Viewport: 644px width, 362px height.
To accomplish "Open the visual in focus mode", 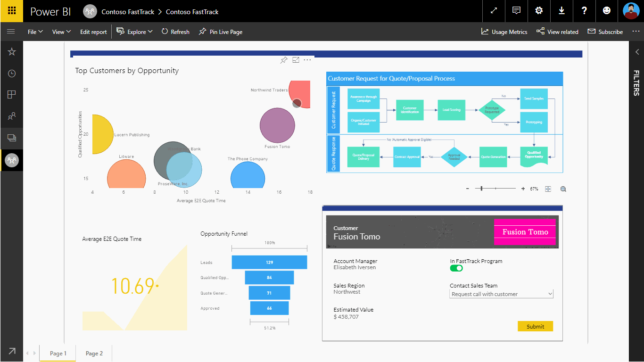I will coord(296,60).
